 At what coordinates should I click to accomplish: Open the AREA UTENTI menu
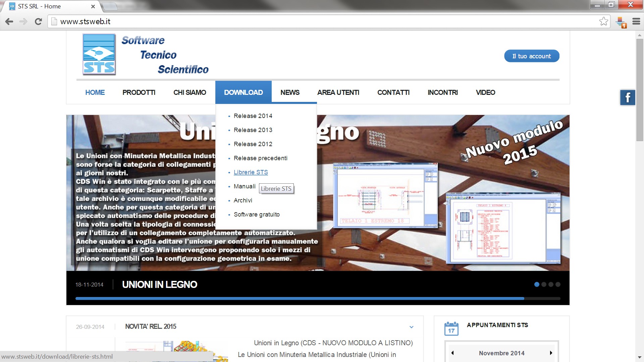coord(338,93)
